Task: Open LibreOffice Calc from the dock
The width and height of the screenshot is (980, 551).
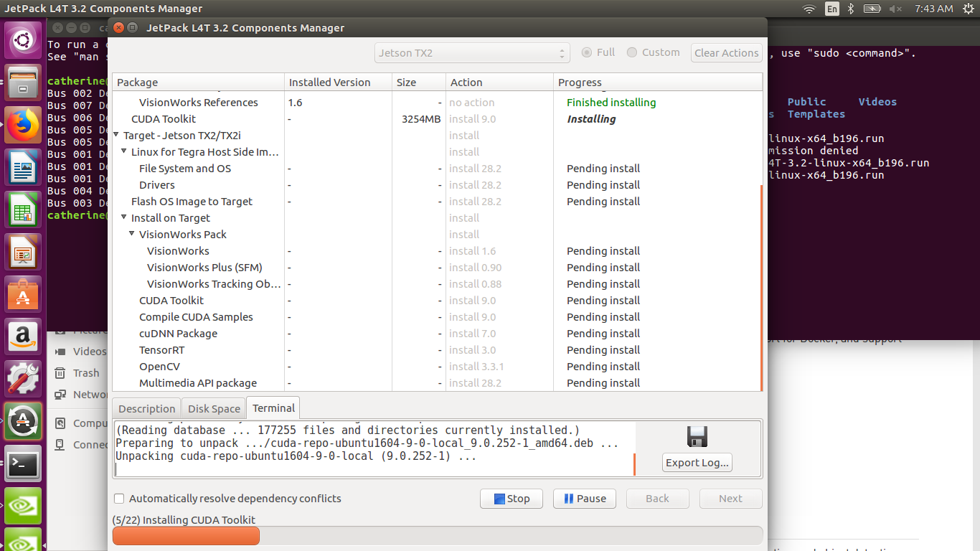Action: click(x=24, y=209)
